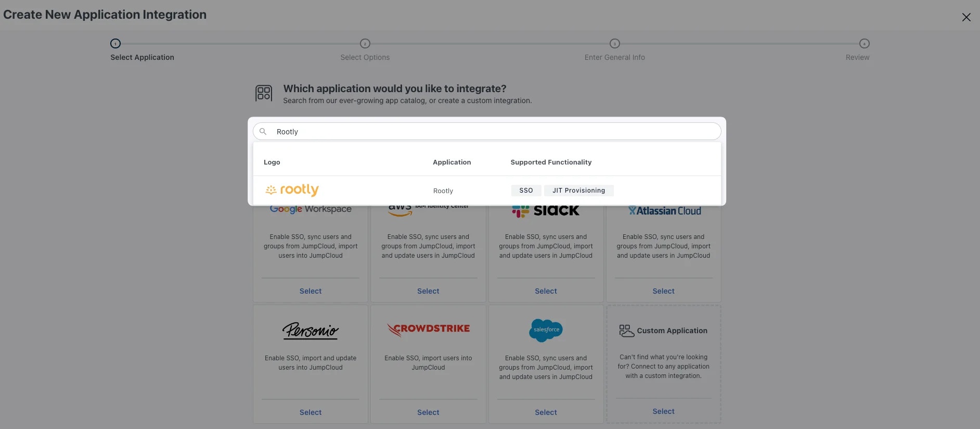Select Google Workspace integration
Image resolution: width=980 pixels, height=429 pixels.
click(311, 291)
